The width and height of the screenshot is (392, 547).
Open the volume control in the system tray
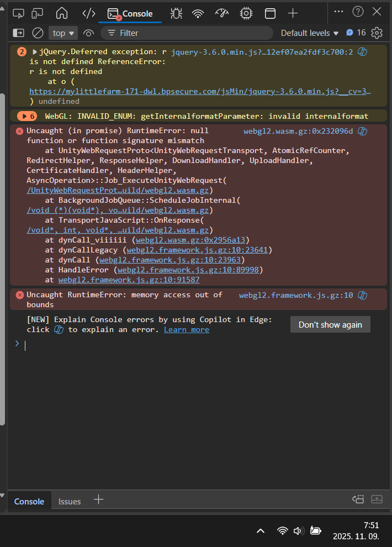pos(299,530)
